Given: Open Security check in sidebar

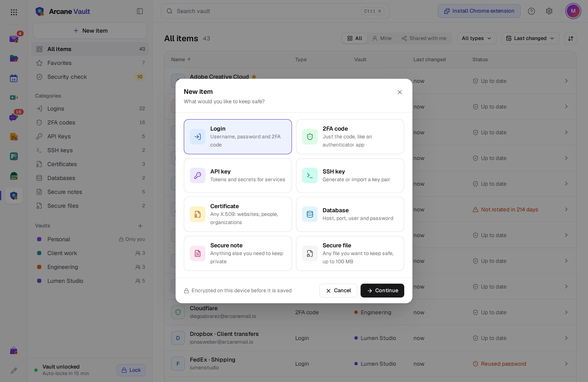Looking at the screenshot, I should [x=90, y=77].
